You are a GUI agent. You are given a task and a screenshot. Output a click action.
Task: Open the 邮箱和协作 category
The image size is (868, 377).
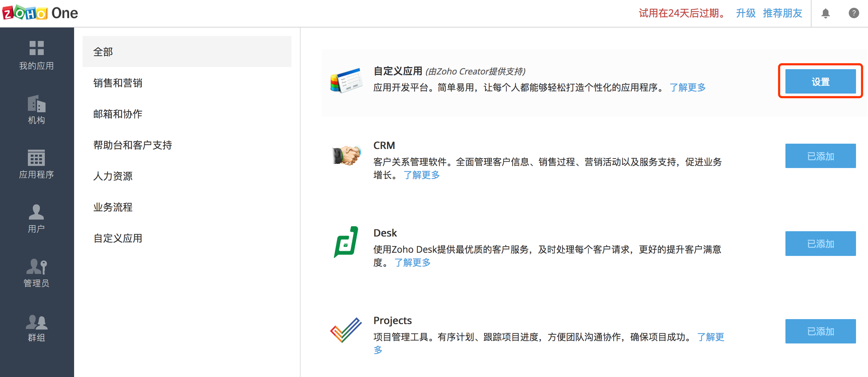118,114
